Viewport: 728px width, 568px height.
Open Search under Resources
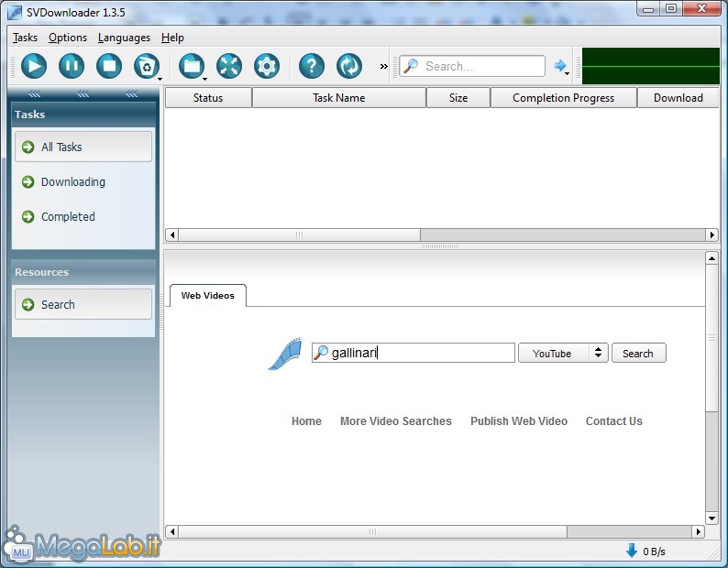pos(83,304)
